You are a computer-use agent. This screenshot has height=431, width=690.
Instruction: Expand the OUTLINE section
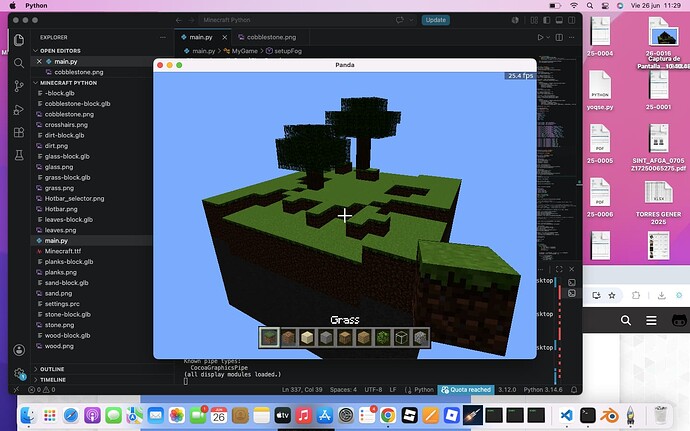coord(52,369)
